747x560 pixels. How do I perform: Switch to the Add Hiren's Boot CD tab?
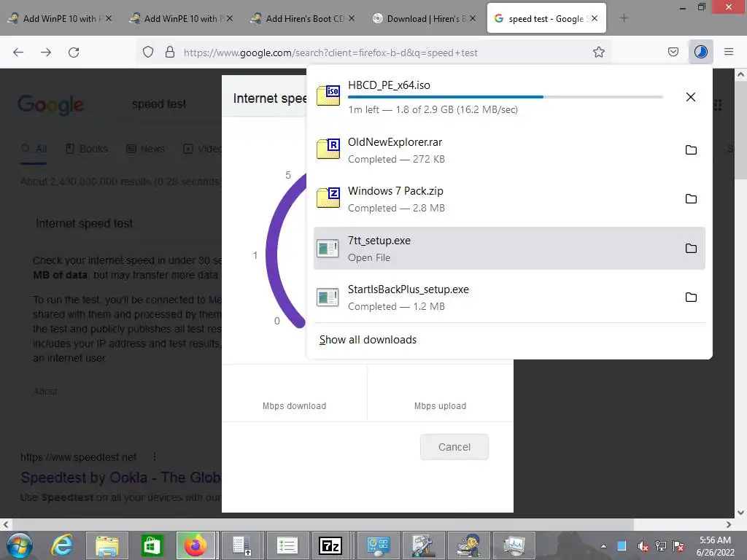302,18
